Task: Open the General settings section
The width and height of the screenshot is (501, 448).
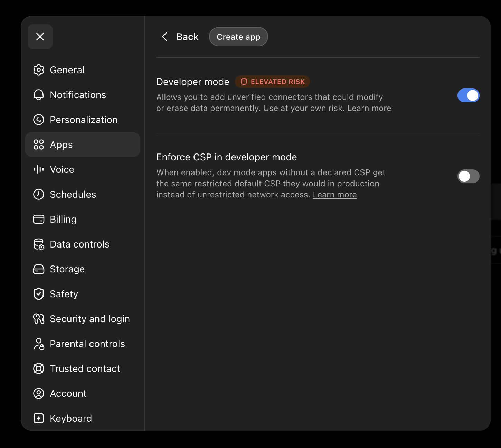Action: coord(83,70)
